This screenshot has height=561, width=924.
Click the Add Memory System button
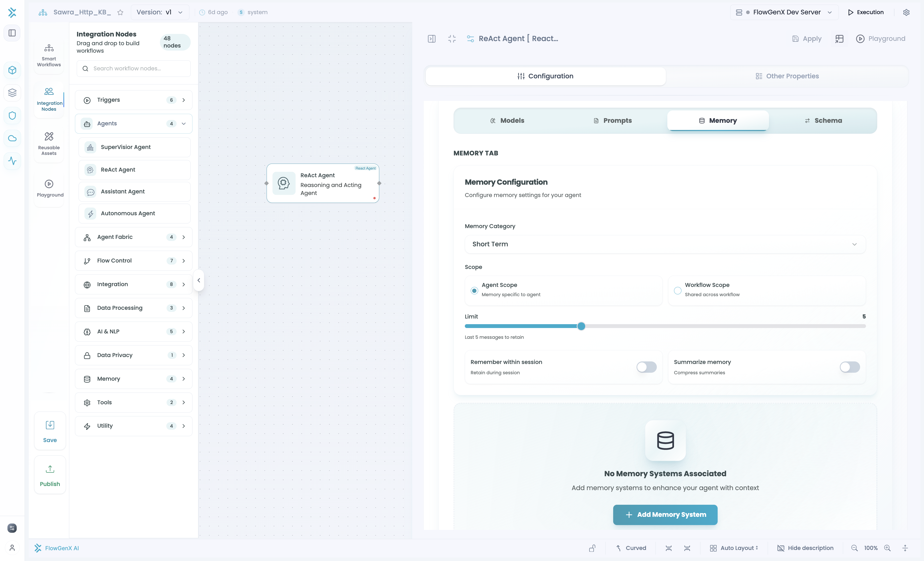(665, 515)
